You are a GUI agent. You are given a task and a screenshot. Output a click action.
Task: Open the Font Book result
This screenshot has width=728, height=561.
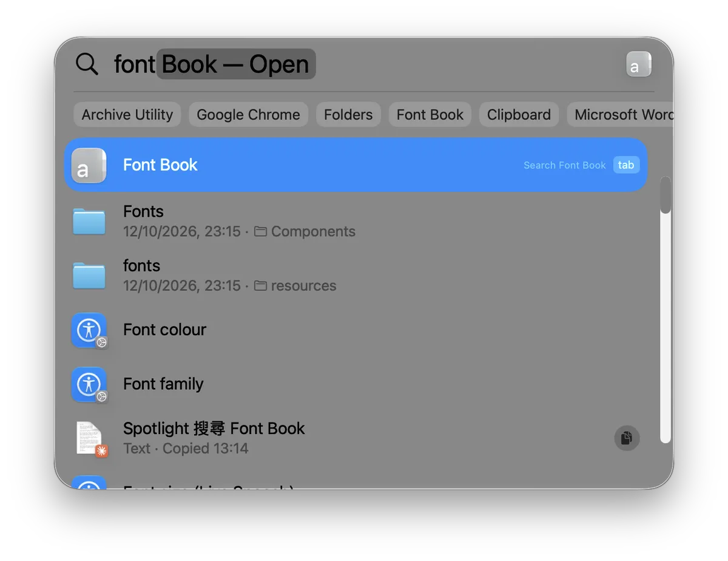tap(356, 165)
